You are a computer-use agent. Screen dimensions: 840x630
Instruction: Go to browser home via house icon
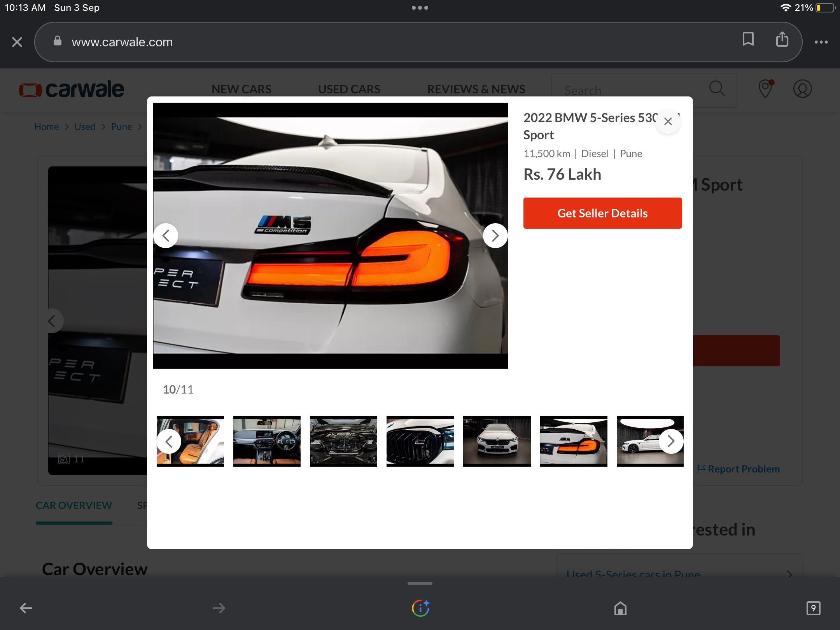620,608
